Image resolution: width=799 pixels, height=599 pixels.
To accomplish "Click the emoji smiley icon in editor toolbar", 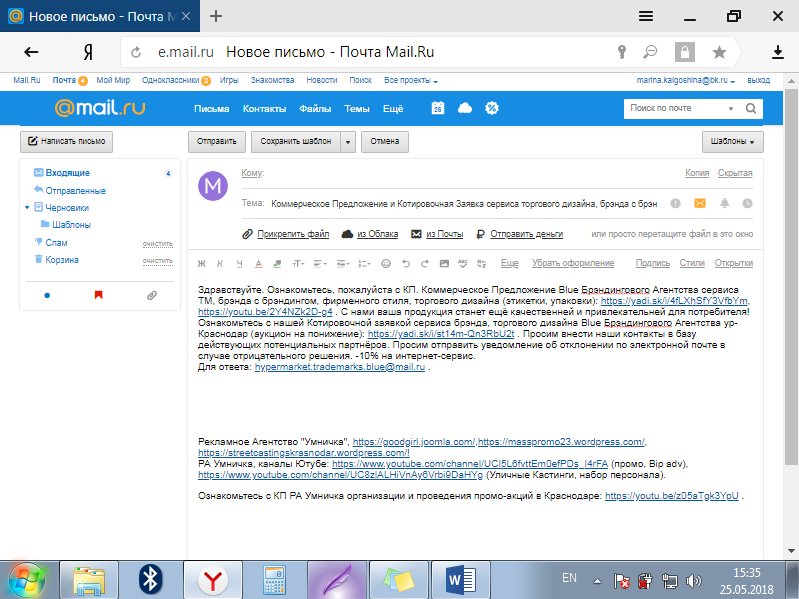I will pos(386,263).
